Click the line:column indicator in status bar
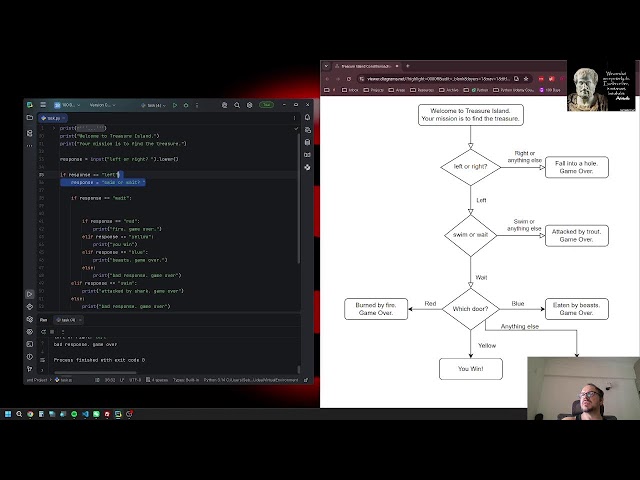Viewport: 640px width, 480px height. [110, 380]
